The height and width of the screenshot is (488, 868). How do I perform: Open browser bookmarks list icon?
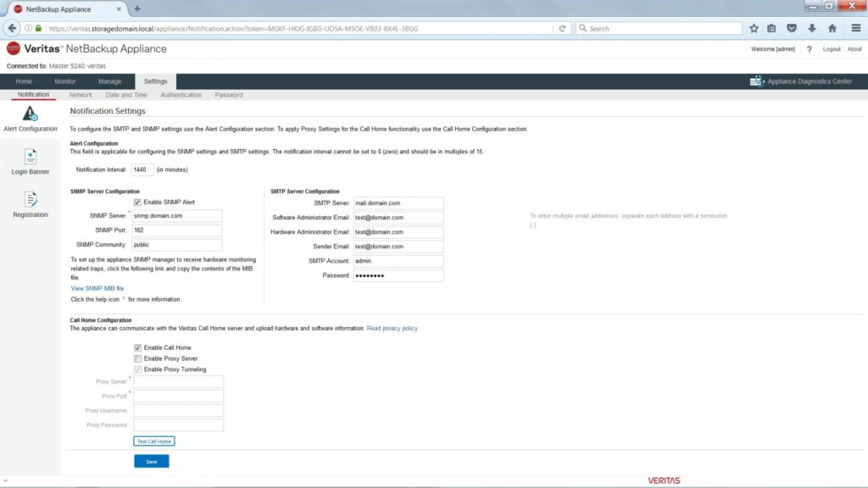coord(771,28)
